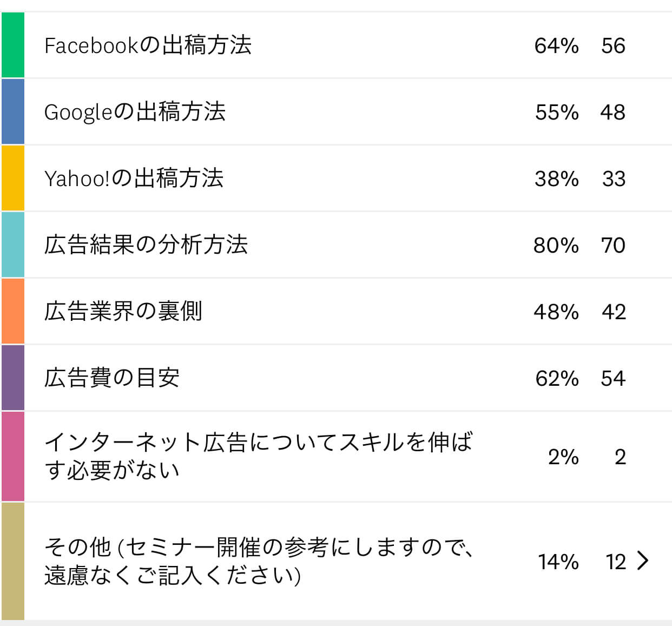Select the purple 広告費の目安 color swatch
Image resolution: width=672 pixels, height=626 pixels.
[13, 378]
